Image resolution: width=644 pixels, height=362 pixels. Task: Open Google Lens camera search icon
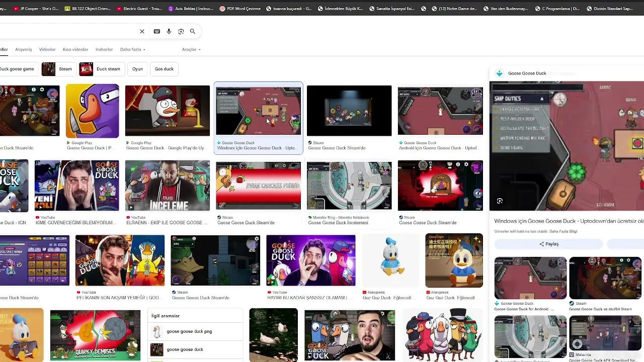(181, 31)
